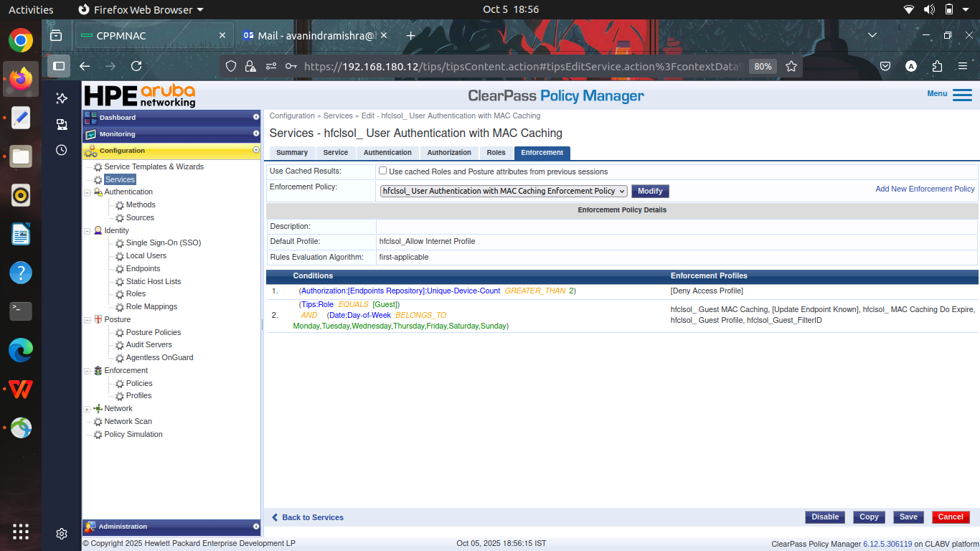The height and width of the screenshot is (551, 980).
Task: Click the AI sparkle icon in Firefox sidebar
Action: click(x=62, y=98)
